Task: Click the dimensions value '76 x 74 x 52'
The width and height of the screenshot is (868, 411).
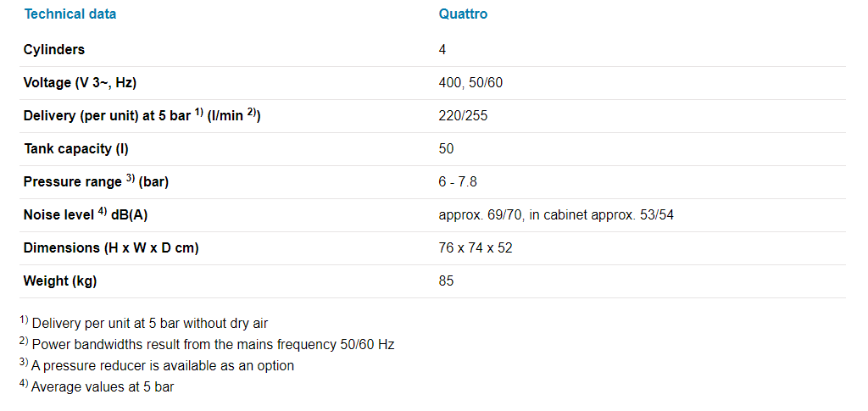Action: click(476, 248)
